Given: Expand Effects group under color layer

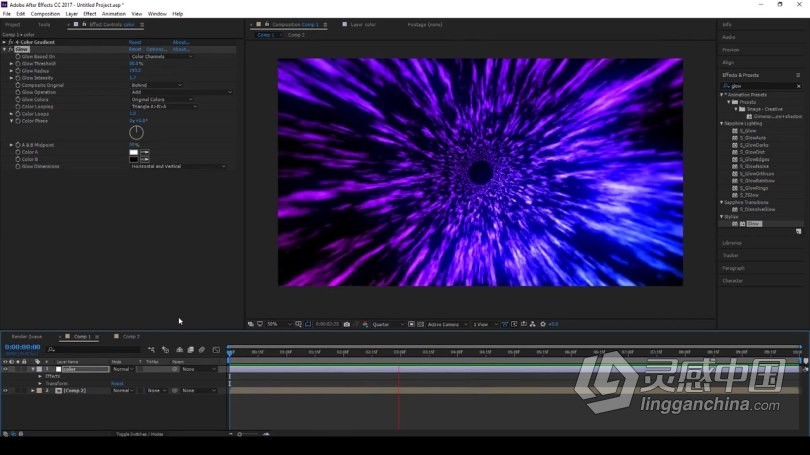Looking at the screenshot, I should click(40, 376).
